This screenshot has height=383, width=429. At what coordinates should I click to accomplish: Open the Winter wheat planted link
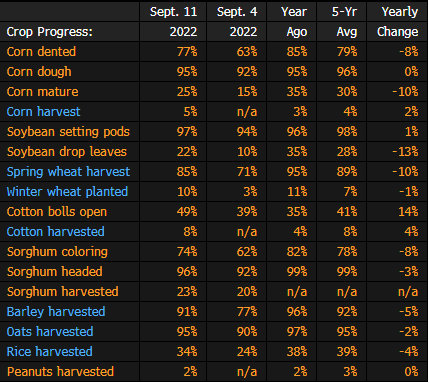[67, 192]
